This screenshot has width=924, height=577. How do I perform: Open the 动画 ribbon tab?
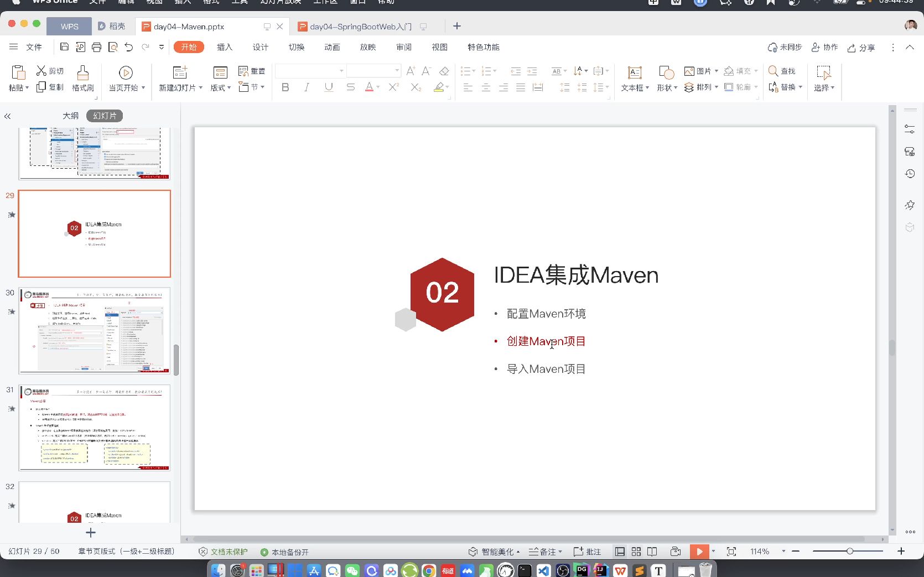coord(332,47)
